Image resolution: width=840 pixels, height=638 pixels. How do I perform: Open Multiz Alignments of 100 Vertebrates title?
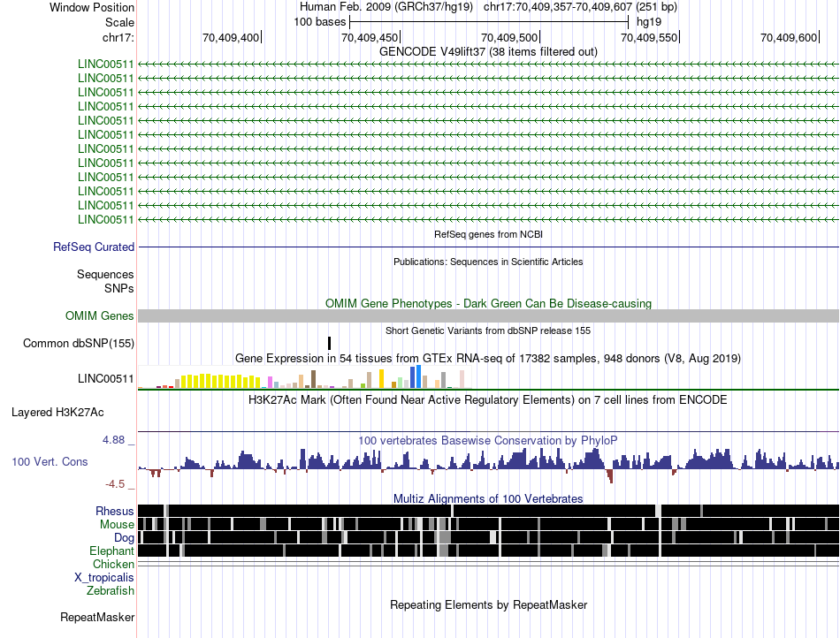[x=488, y=499]
